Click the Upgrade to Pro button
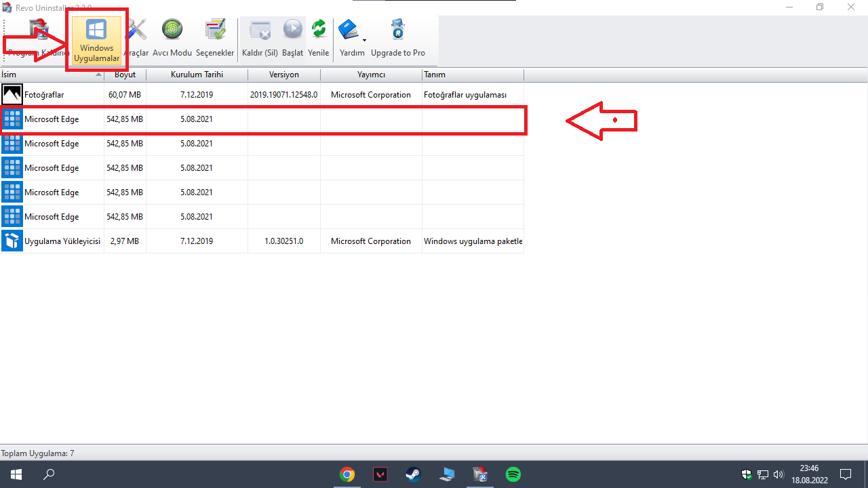Screen dimensions: 868x488 coord(398,39)
